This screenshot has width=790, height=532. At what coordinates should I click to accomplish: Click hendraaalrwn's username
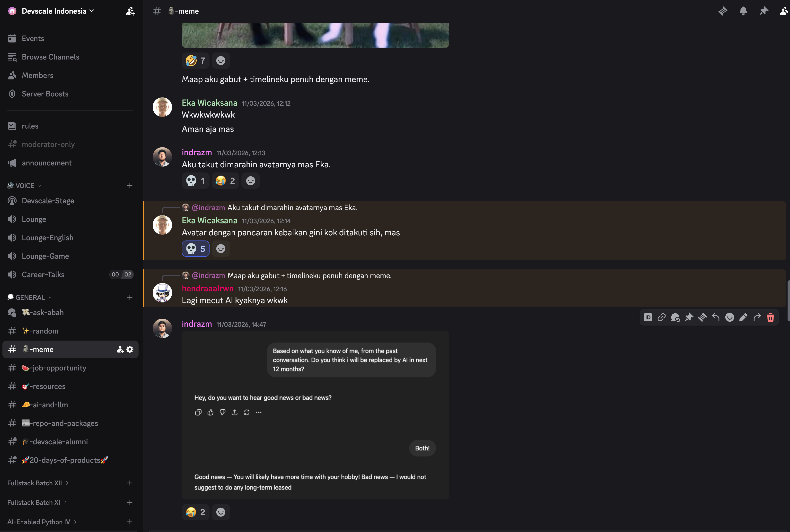(x=207, y=288)
